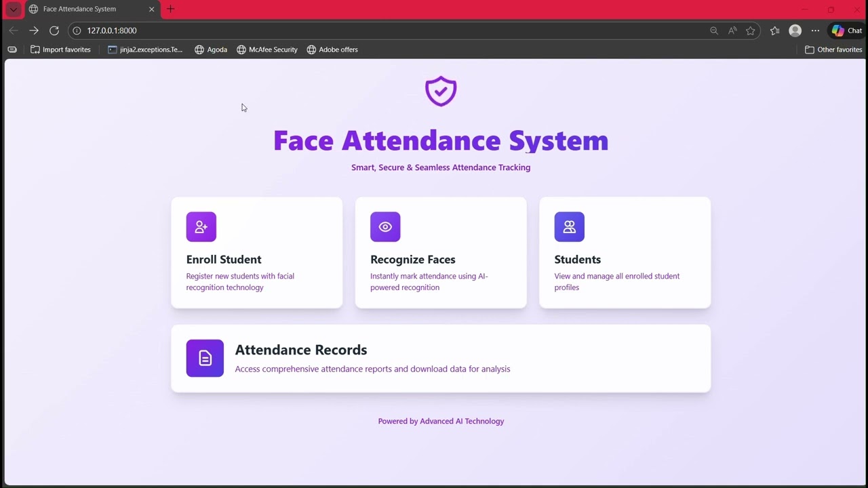Open the jinja2.exceptions bookmark
Screen dimensions: 868x488
pos(145,49)
